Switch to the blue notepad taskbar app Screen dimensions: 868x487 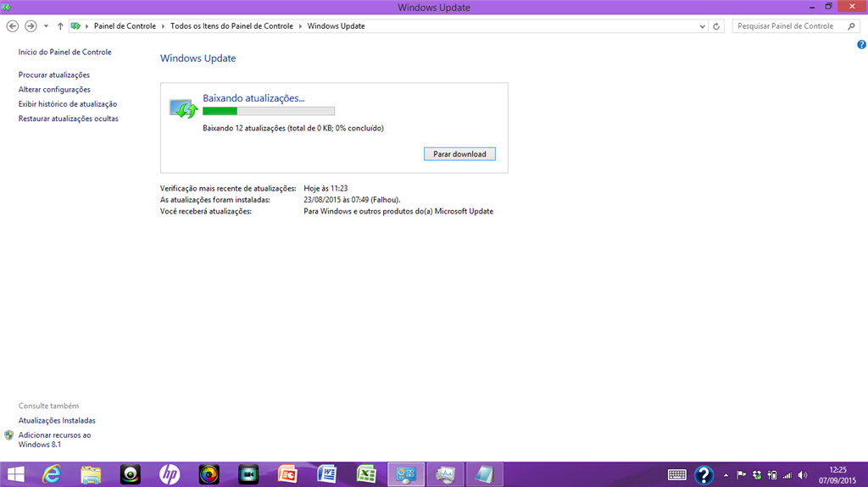pos(484,474)
